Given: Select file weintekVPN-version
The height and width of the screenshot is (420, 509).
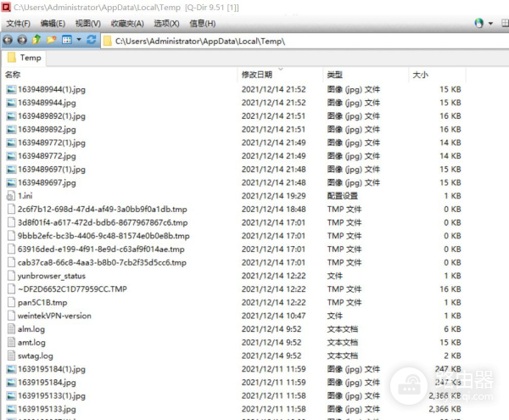Looking at the screenshot, I should click(x=54, y=316).
